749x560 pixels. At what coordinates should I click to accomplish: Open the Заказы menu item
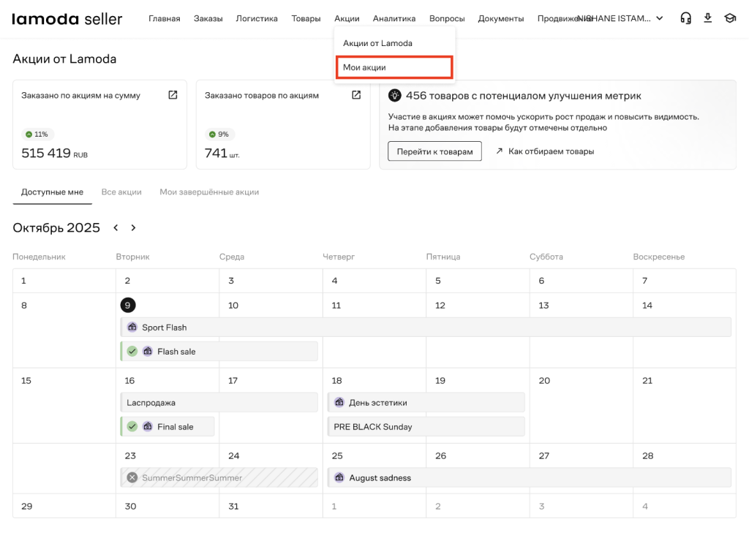tap(208, 18)
